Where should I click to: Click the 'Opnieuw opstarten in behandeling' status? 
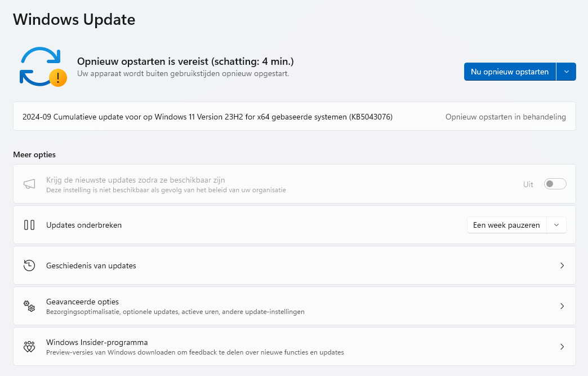click(505, 117)
